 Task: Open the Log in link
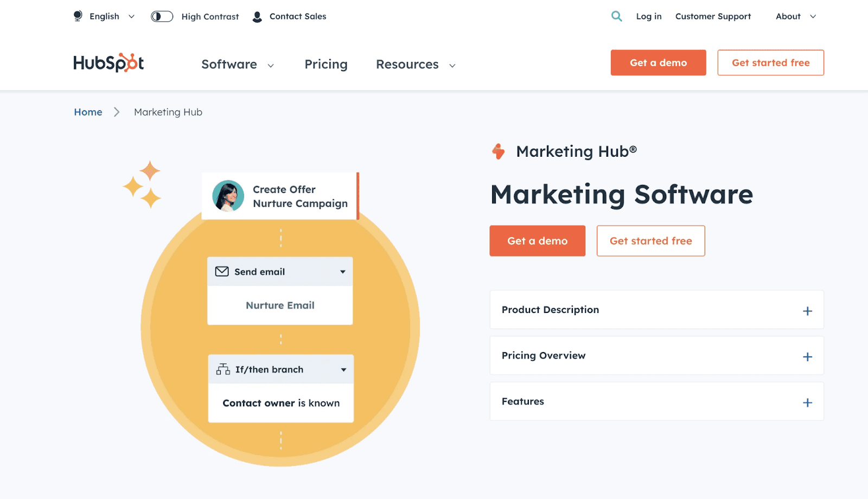(x=649, y=16)
